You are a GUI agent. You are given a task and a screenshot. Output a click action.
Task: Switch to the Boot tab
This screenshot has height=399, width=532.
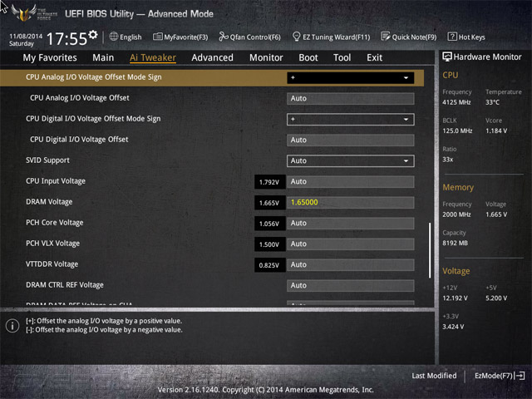[x=308, y=57]
